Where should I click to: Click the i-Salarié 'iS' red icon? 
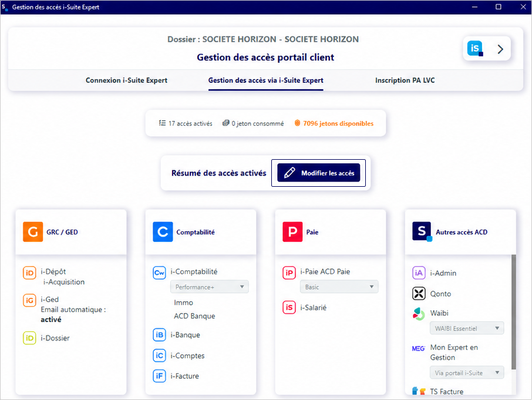pyautogui.click(x=289, y=307)
